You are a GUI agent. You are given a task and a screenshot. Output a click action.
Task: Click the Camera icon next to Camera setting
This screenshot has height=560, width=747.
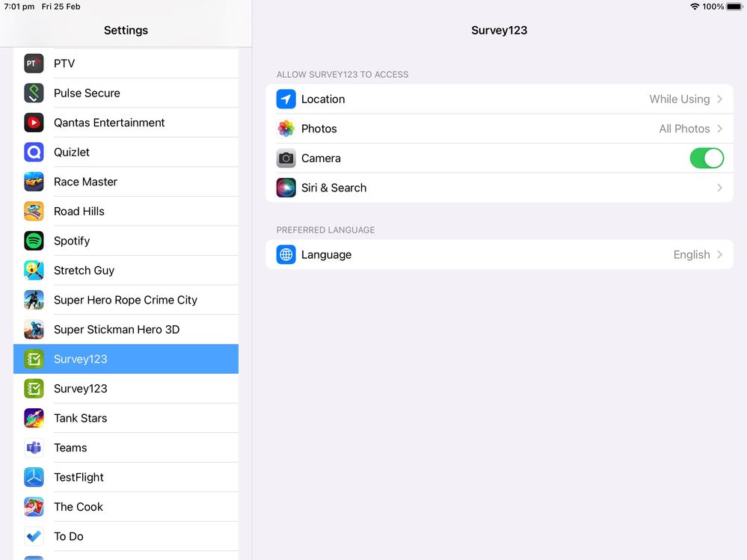286,158
